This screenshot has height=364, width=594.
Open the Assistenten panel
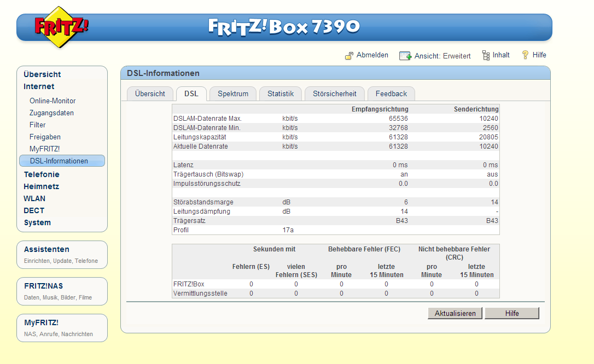(62, 255)
